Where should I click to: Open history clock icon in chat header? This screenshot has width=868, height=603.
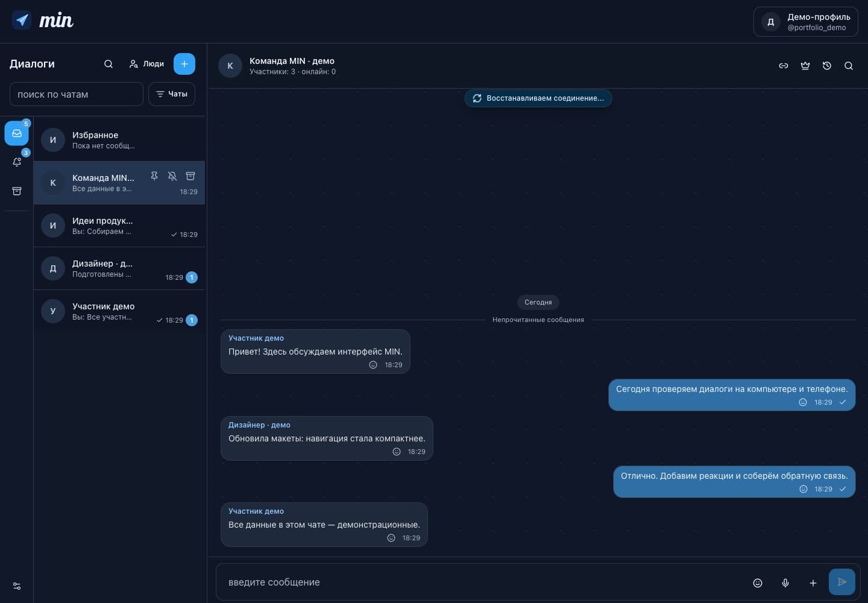pos(827,66)
